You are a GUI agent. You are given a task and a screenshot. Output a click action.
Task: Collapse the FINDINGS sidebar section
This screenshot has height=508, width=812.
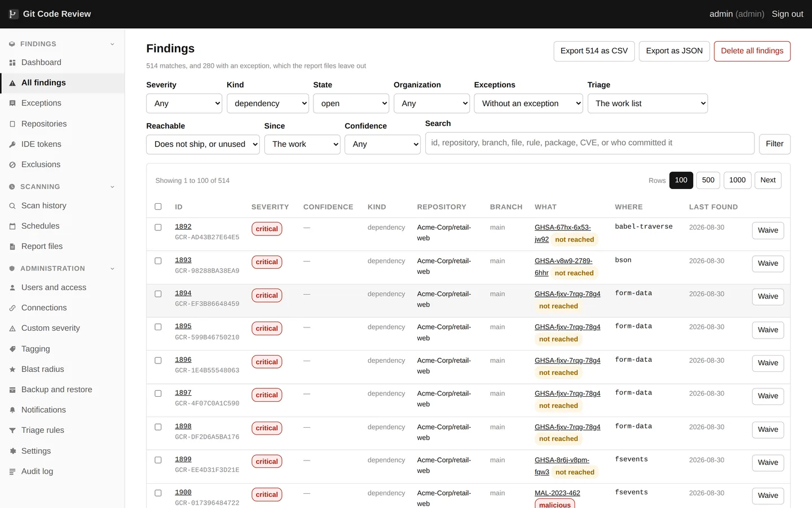pyautogui.click(x=62, y=44)
